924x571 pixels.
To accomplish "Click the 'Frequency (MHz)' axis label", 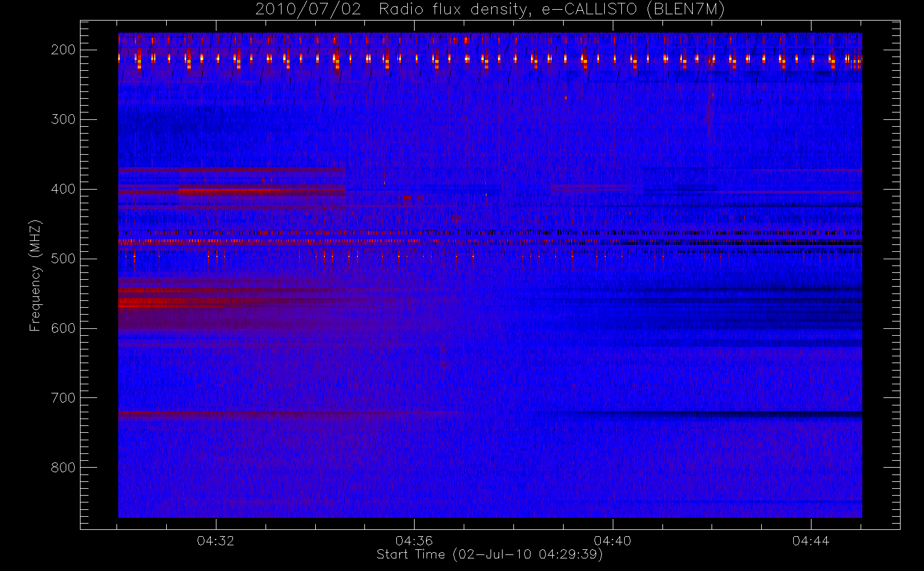I will tap(35, 276).
